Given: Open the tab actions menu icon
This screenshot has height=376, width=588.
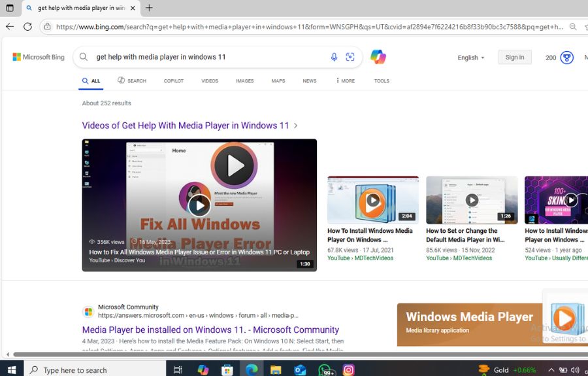Looking at the screenshot, I should click(10, 8).
